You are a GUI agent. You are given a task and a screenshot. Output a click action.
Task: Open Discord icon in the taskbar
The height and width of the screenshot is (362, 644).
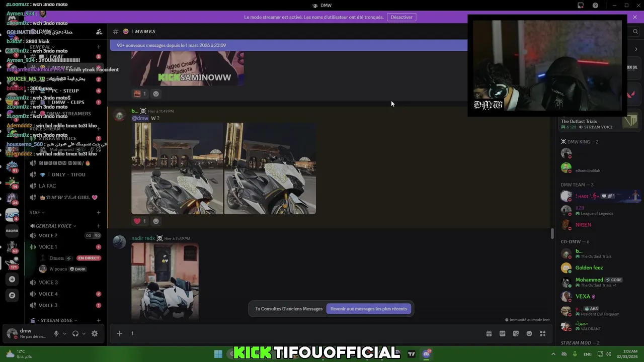click(427, 354)
